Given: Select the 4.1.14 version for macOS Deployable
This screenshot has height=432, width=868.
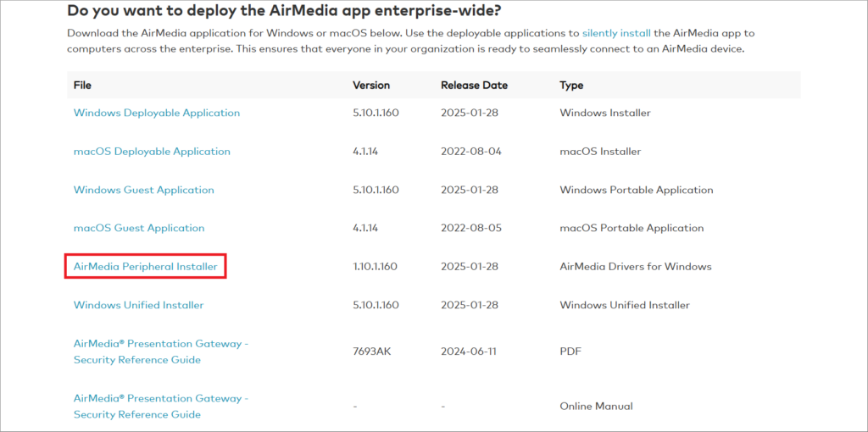Looking at the screenshot, I should coord(366,152).
